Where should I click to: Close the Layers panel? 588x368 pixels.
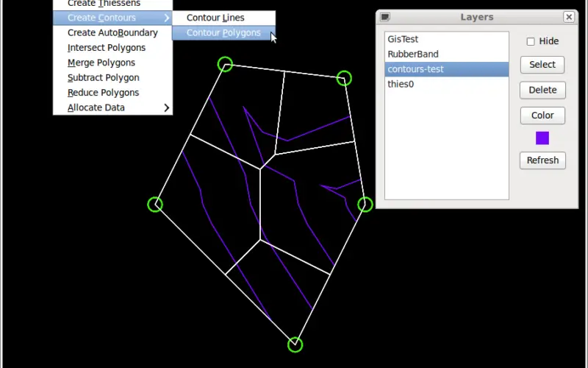click(x=569, y=17)
